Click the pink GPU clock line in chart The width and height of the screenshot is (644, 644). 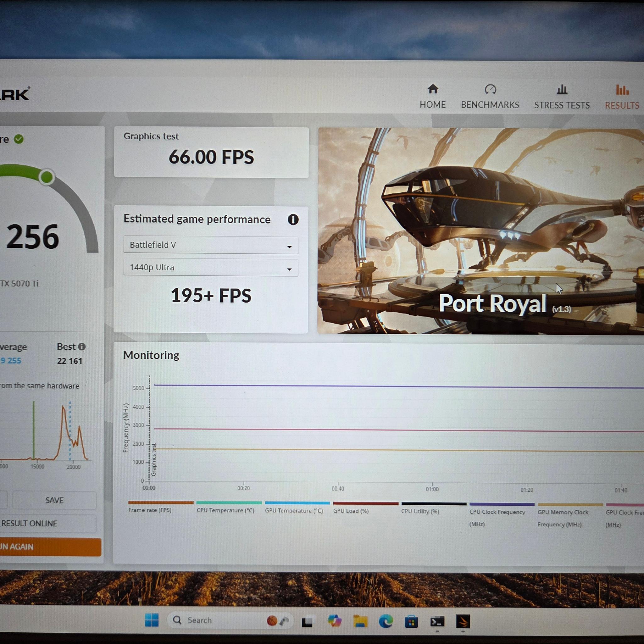tap(399, 430)
